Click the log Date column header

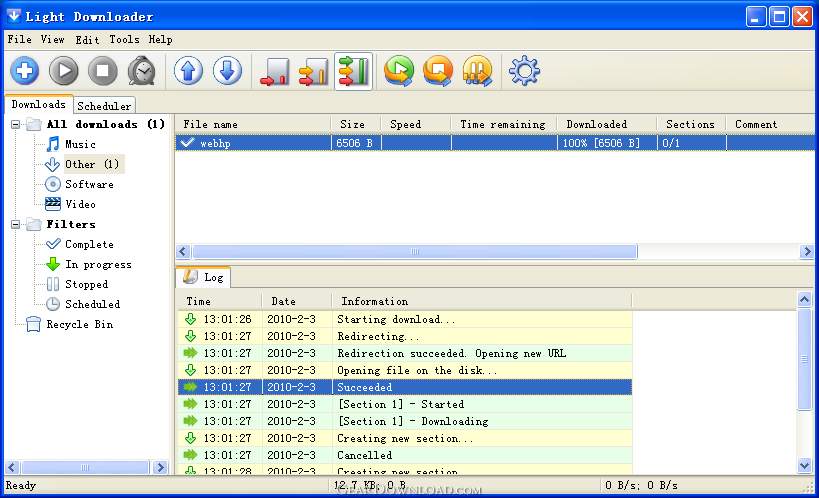coord(297,302)
